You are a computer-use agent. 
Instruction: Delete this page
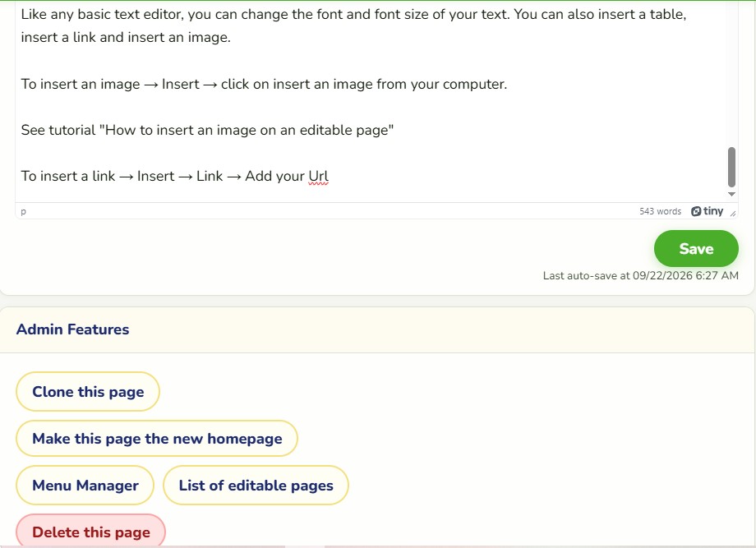[90, 532]
